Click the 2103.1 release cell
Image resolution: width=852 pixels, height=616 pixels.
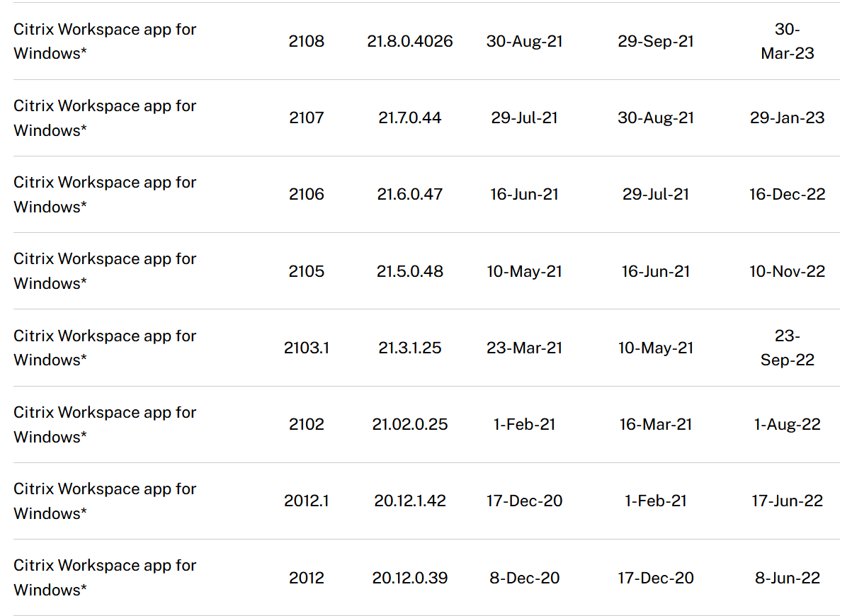pyautogui.click(x=307, y=348)
